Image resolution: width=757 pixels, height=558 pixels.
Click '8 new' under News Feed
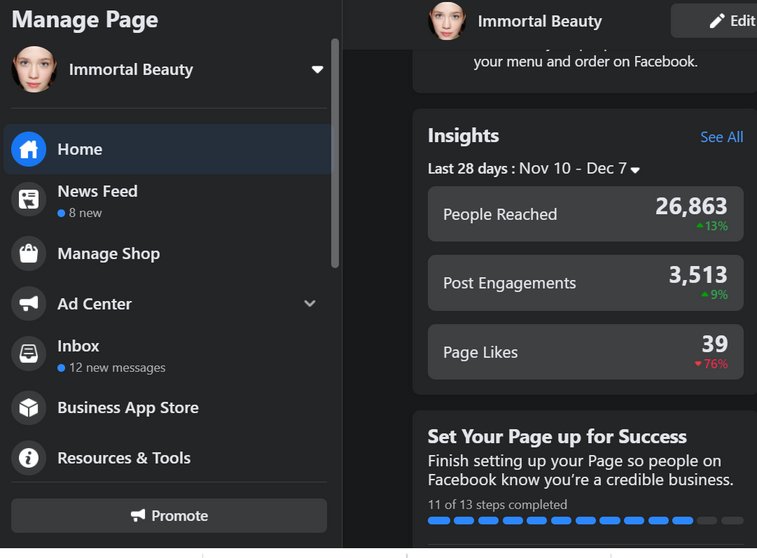pyautogui.click(x=85, y=213)
